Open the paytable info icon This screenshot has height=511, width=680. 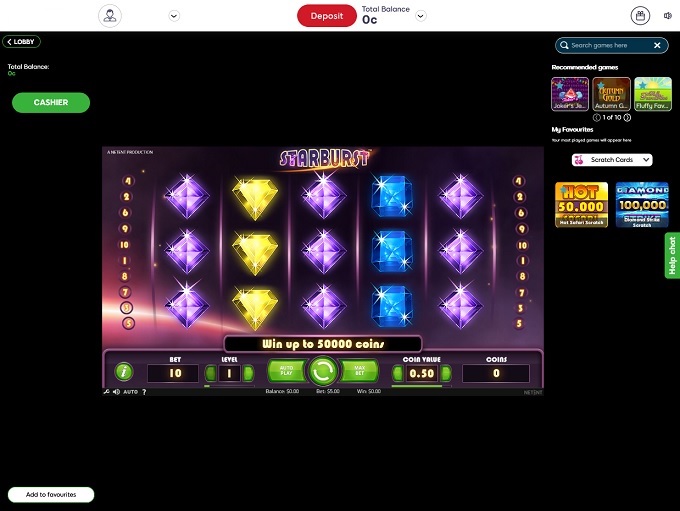(x=124, y=372)
